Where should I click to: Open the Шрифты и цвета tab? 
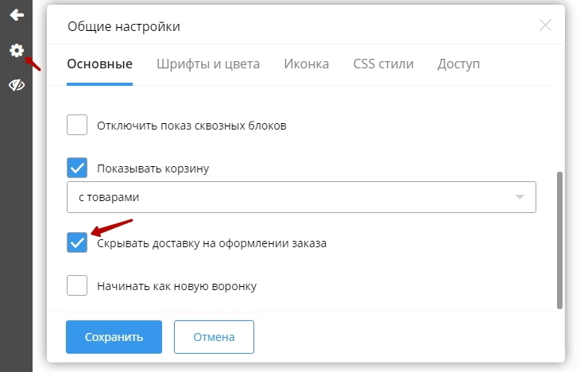[x=208, y=64]
